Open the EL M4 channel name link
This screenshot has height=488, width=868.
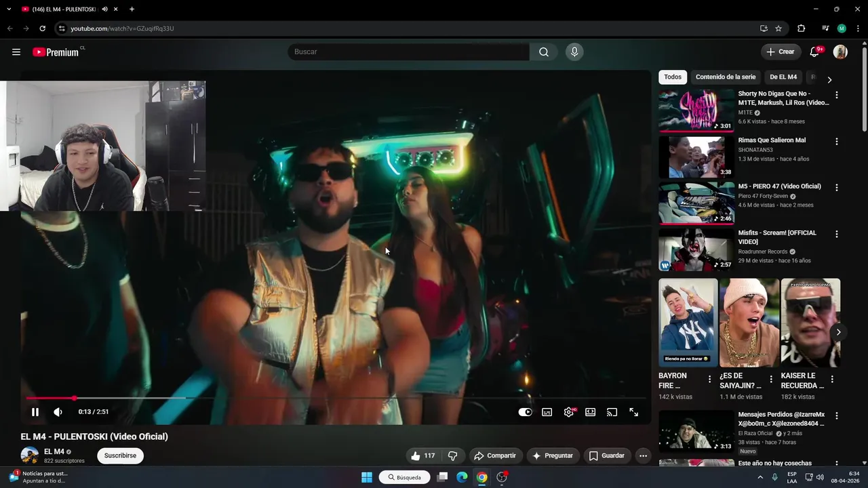(x=54, y=451)
